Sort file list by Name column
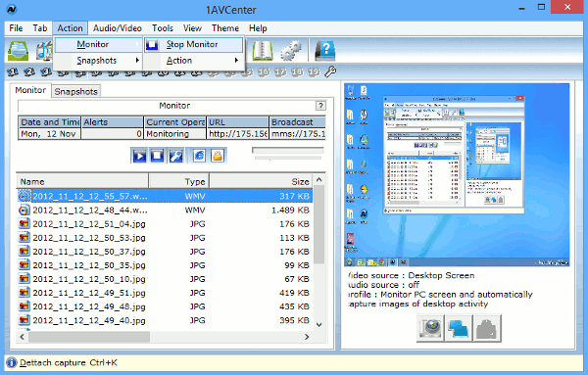The image size is (588, 375). (82, 181)
